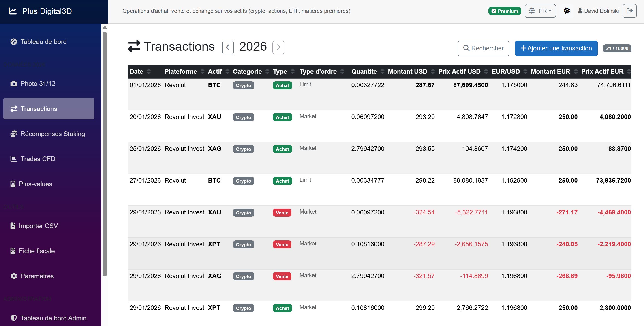Image resolution: width=644 pixels, height=326 pixels.
Task: Sort table by Date column arrows
Action: click(149, 71)
